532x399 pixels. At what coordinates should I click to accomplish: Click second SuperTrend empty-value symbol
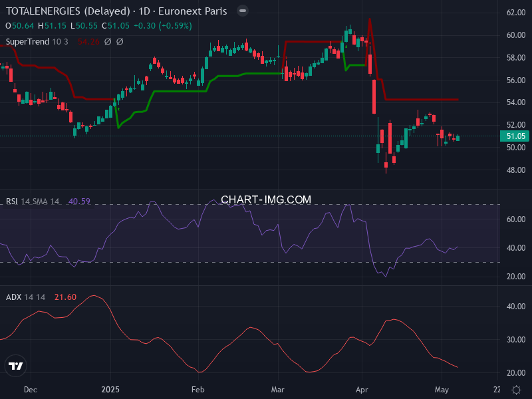pos(120,42)
